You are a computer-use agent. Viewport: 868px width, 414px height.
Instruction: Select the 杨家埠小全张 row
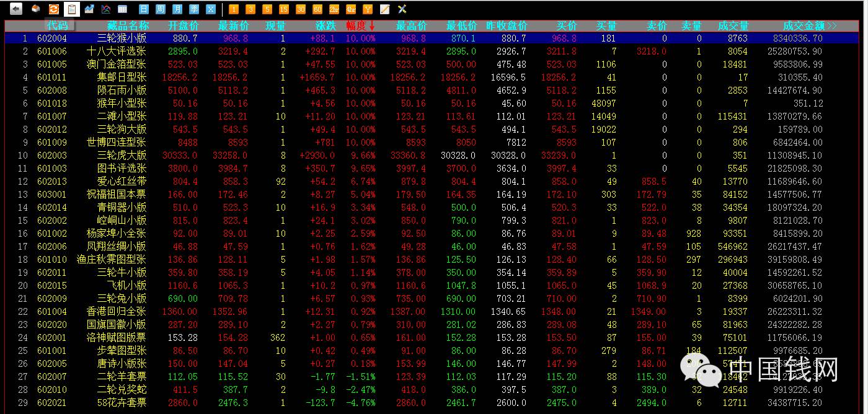432,233
